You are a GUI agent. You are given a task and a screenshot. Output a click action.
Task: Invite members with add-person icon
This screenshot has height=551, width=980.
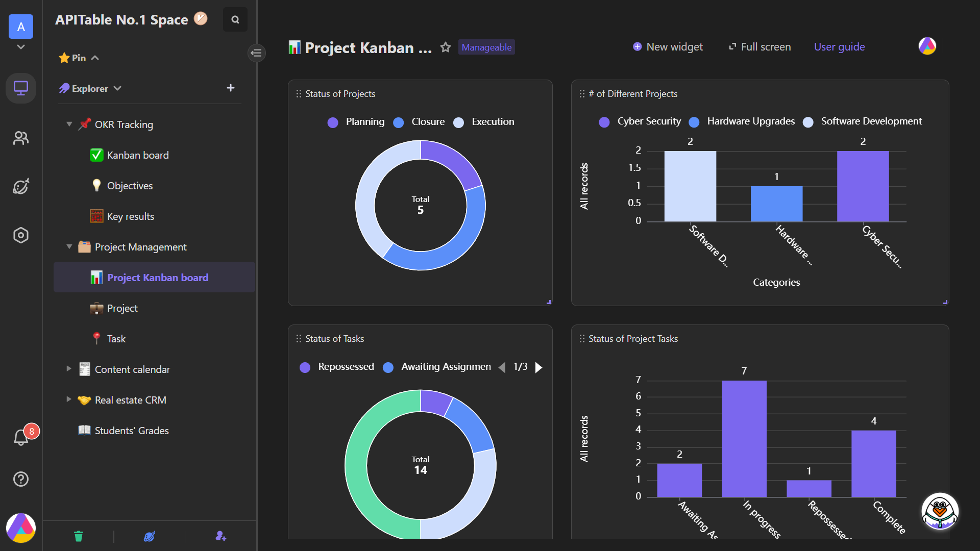click(220, 536)
